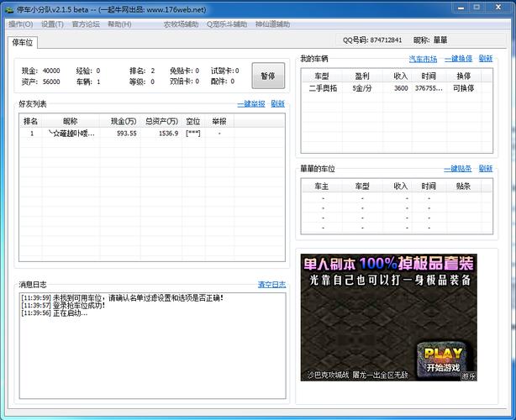Image resolution: width=516 pixels, height=420 pixels.
Task: Click the 一键换停 link
Action: pyautogui.click(x=458, y=59)
